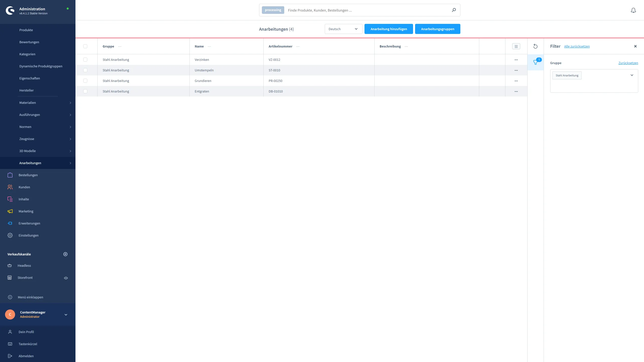Click the Einstellungen gear icon
The image size is (644, 362).
click(10, 235)
